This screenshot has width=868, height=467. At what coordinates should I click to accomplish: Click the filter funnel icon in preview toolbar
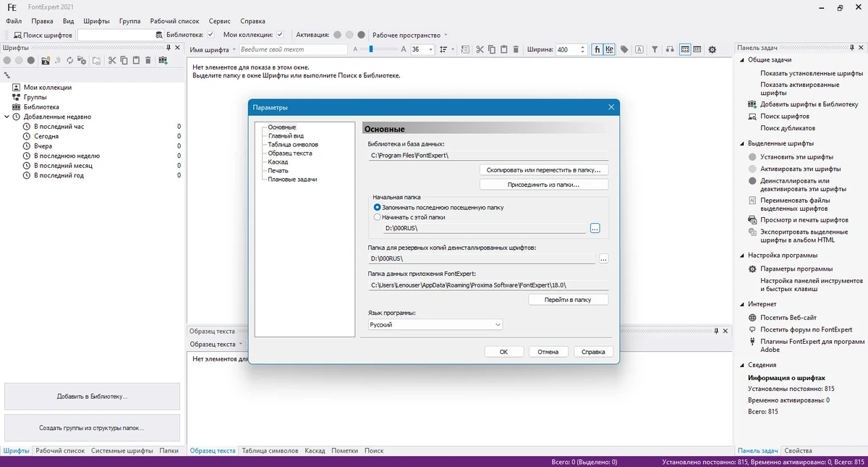click(655, 49)
